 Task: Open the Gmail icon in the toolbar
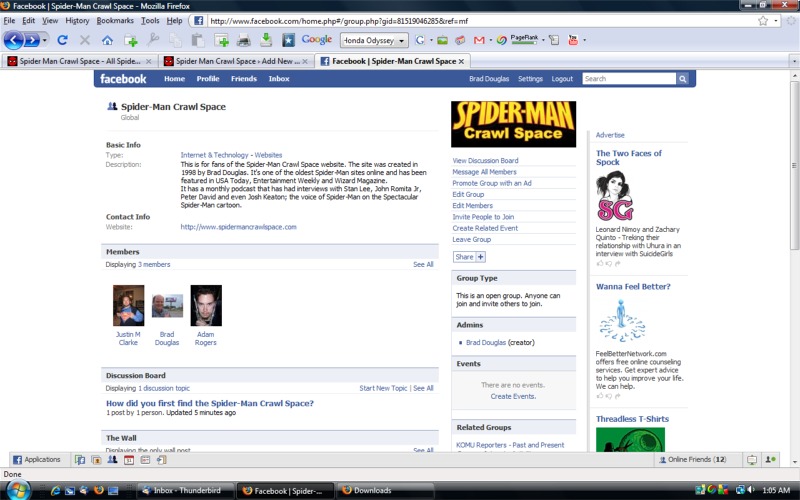(x=479, y=40)
